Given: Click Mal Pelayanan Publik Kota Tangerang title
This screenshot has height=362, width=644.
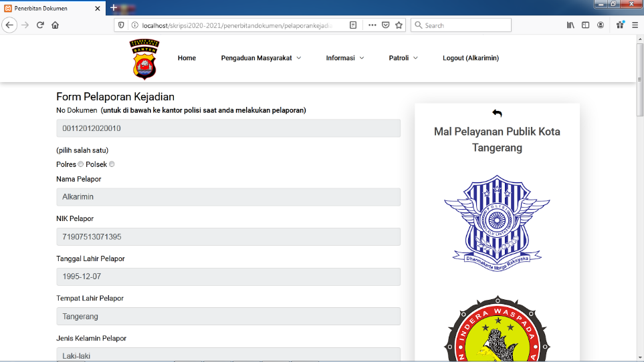Looking at the screenshot, I should point(497,140).
